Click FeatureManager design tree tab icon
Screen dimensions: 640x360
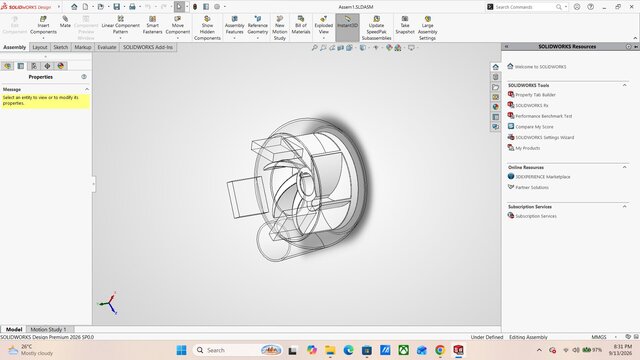point(7,66)
